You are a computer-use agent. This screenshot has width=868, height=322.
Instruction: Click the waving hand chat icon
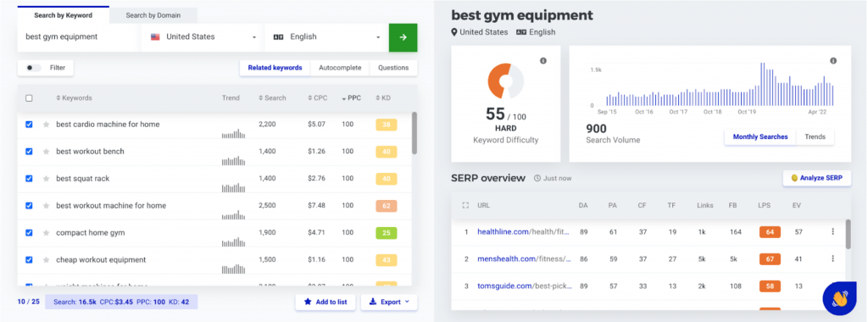pyautogui.click(x=839, y=298)
